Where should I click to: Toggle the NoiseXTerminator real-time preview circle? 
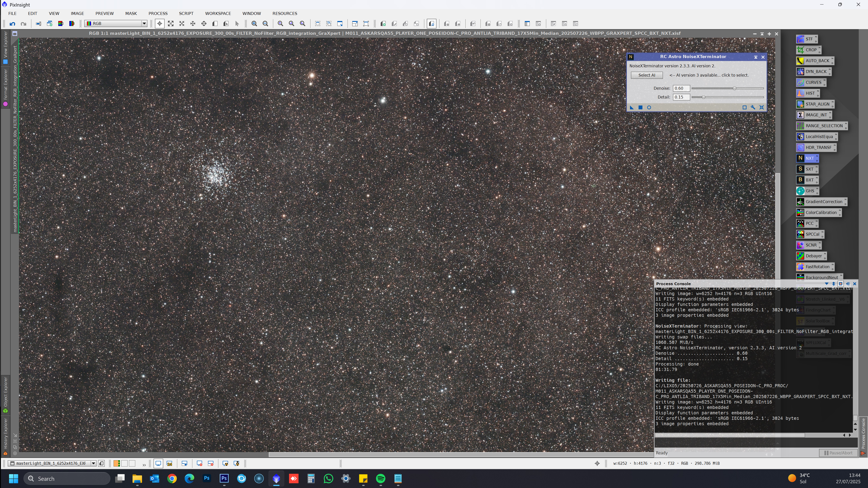pyautogui.click(x=649, y=108)
